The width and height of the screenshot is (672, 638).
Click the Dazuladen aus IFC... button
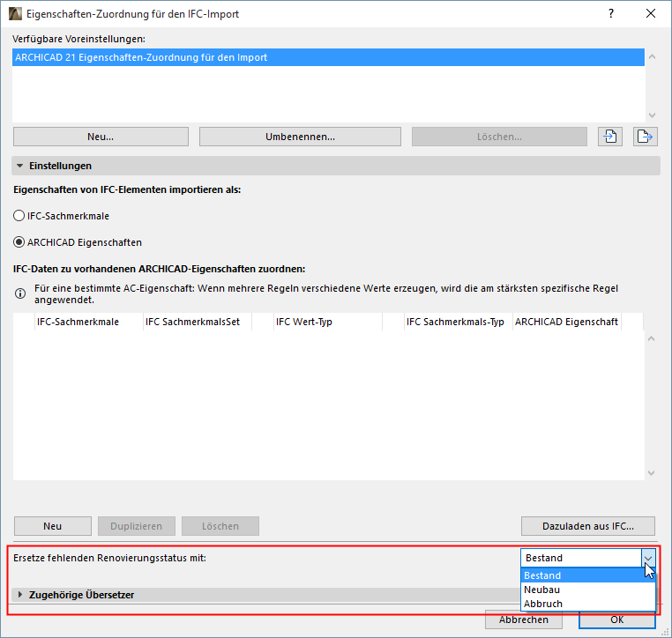click(588, 526)
